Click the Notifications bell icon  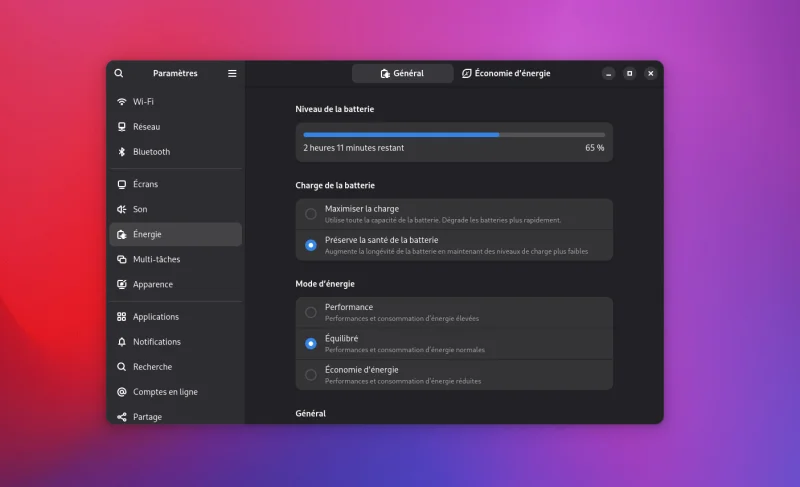pos(121,342)
